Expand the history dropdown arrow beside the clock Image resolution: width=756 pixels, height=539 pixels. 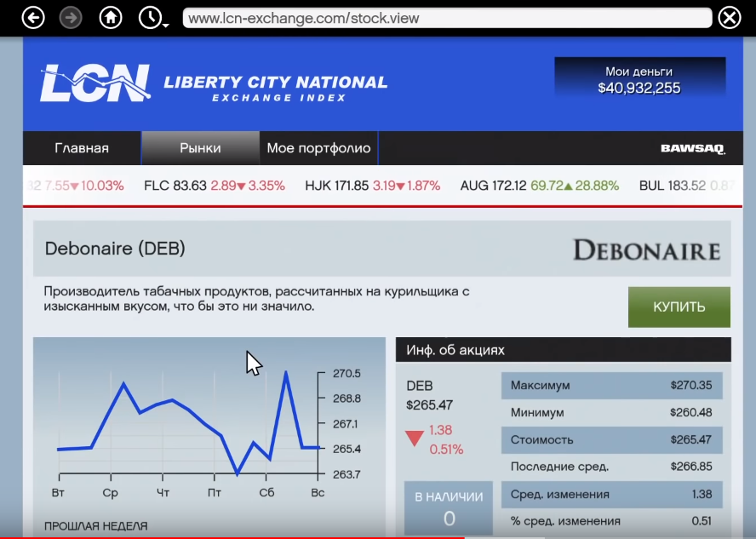(166, 26)
